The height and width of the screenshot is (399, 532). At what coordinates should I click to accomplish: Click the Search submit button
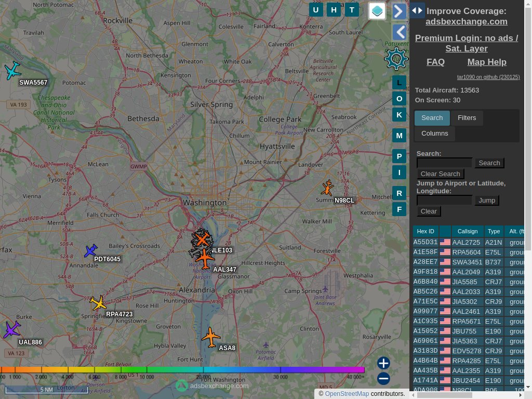(489, 163)
